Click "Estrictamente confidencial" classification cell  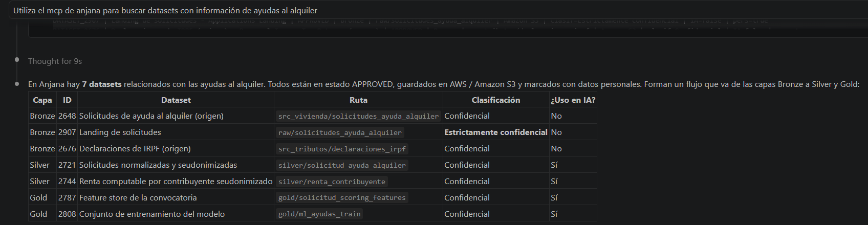[496, 132]
